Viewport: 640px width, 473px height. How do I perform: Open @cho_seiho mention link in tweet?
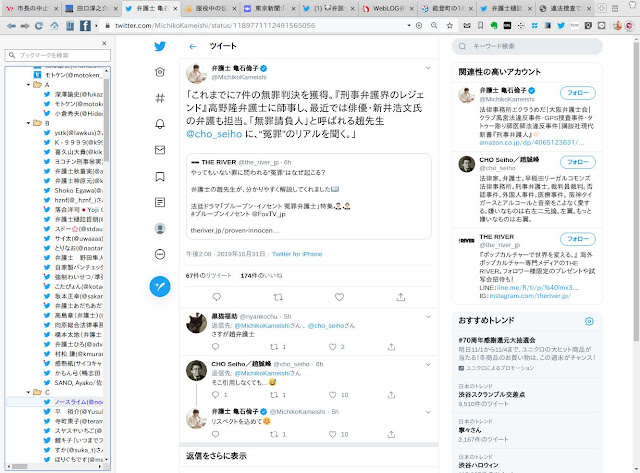tap(214, 134)
